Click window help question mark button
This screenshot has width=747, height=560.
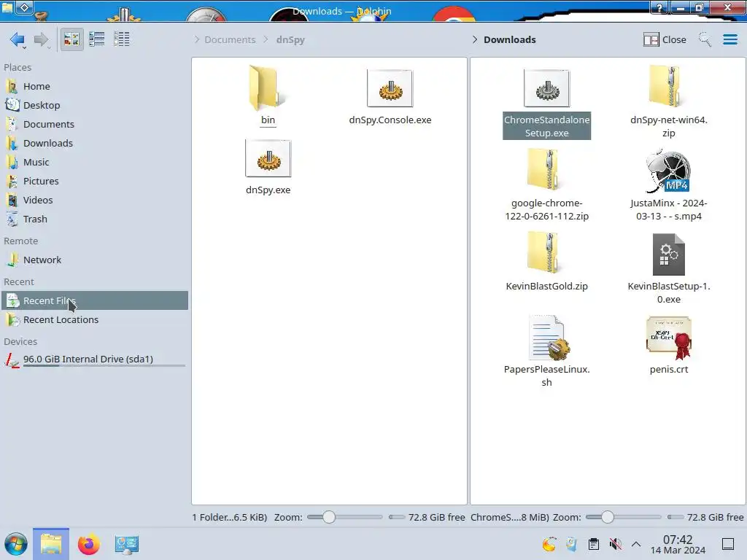pyautogui.click(x=659, y=7)
